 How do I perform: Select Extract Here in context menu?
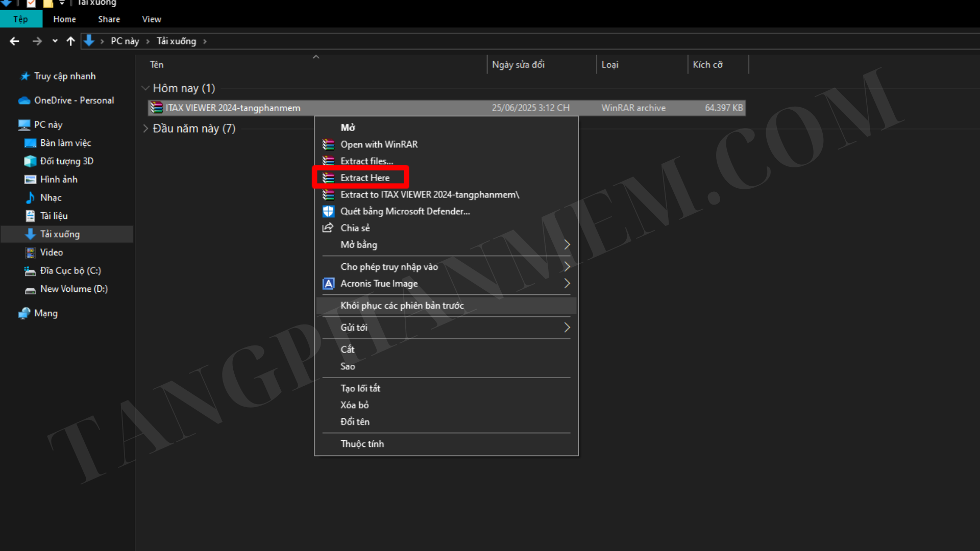pyautogui.click(x=364, y=178)
